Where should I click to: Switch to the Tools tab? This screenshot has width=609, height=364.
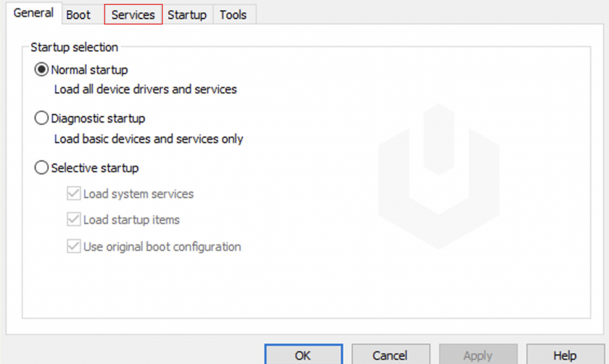[233, 15]
